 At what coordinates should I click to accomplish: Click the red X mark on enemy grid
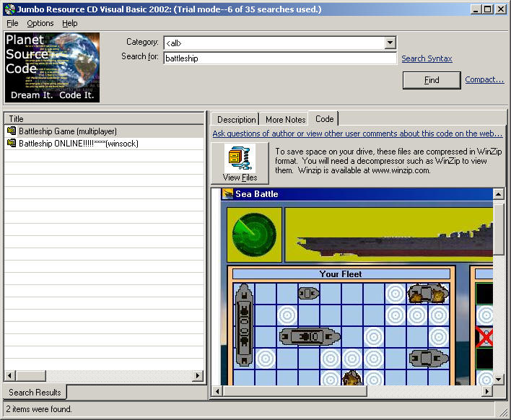[x=484, y=337]
